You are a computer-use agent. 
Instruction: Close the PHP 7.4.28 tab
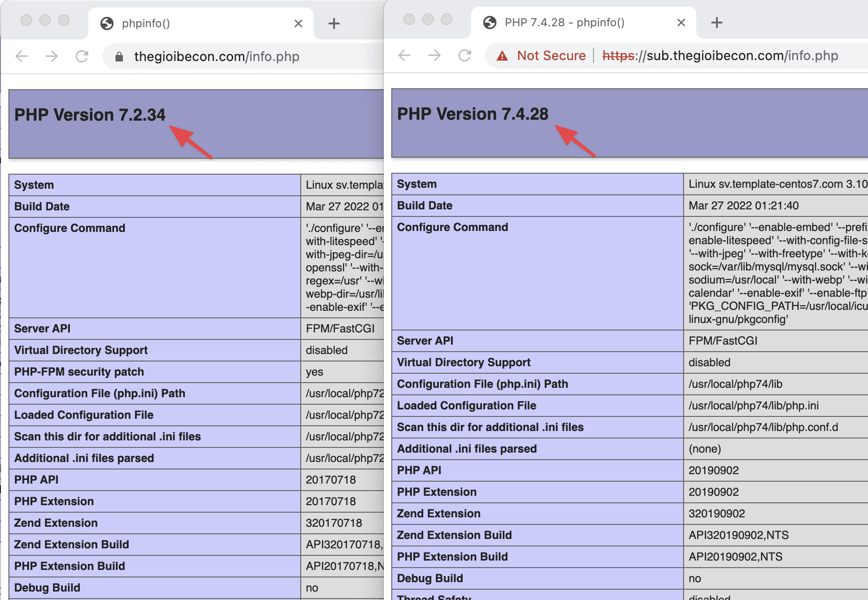[x=681, y=22]
